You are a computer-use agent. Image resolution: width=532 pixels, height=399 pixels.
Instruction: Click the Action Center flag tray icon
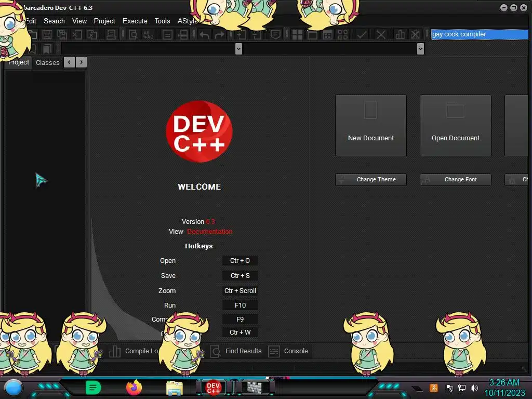coord(449,388)
